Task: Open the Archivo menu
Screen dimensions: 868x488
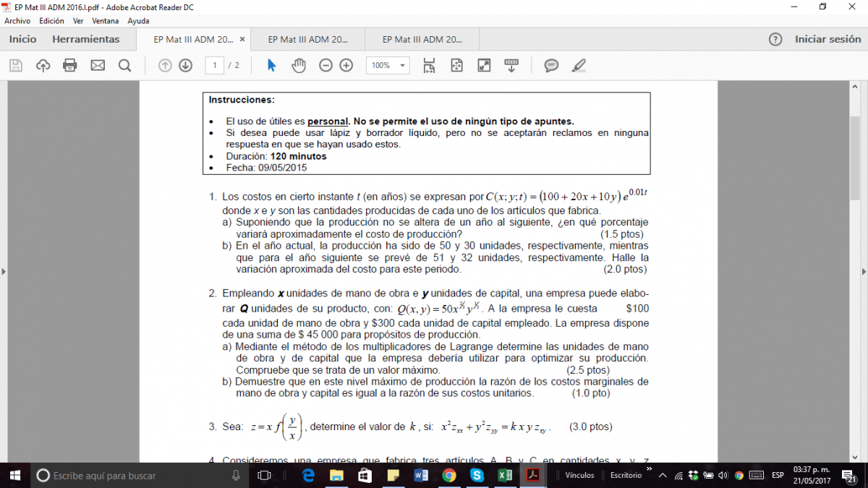Action: click(x=17, y=21)
